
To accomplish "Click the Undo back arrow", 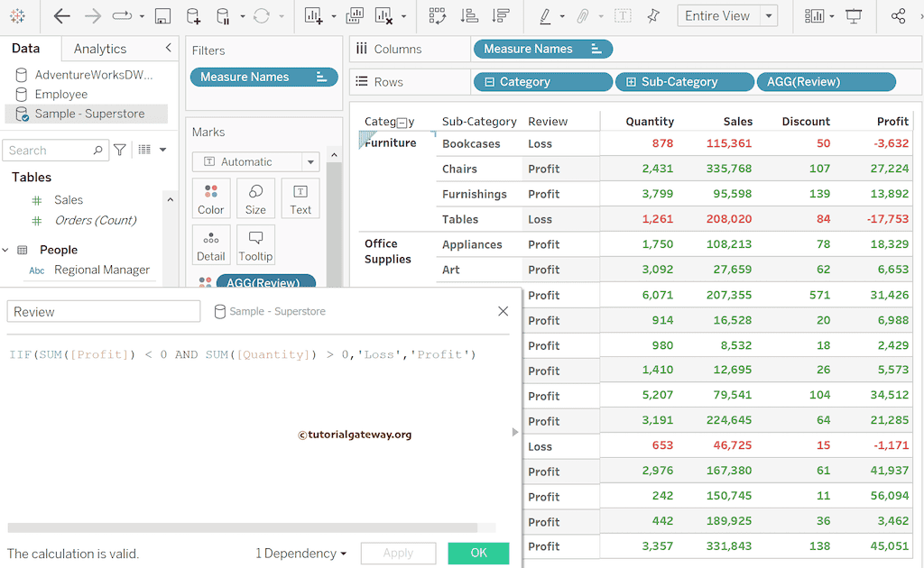I will (61, 16).
